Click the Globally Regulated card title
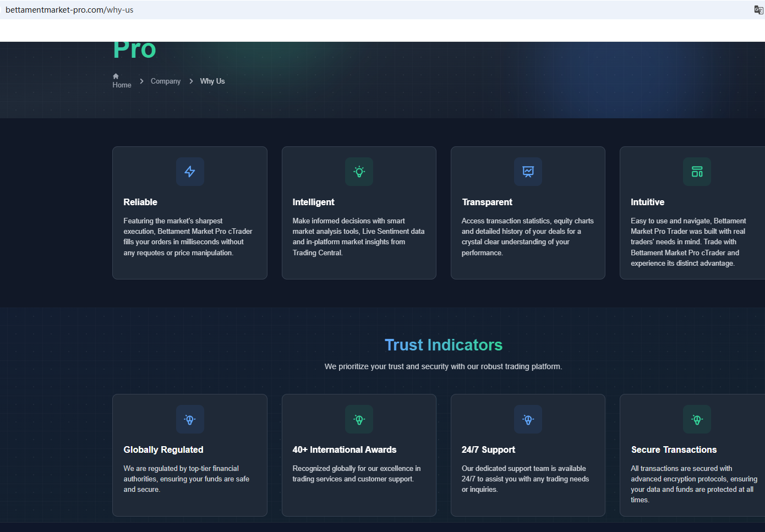Screen dimensions: 765x532 (x=163, y=450)
